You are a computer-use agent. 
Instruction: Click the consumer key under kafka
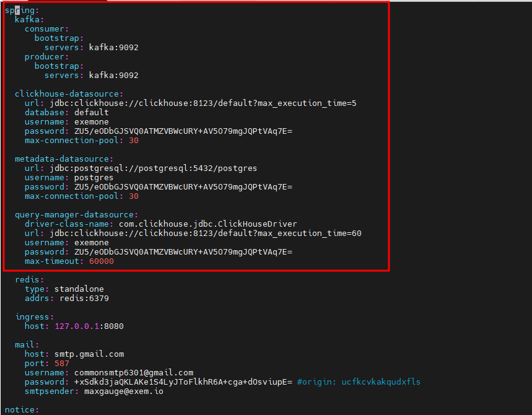46,29
